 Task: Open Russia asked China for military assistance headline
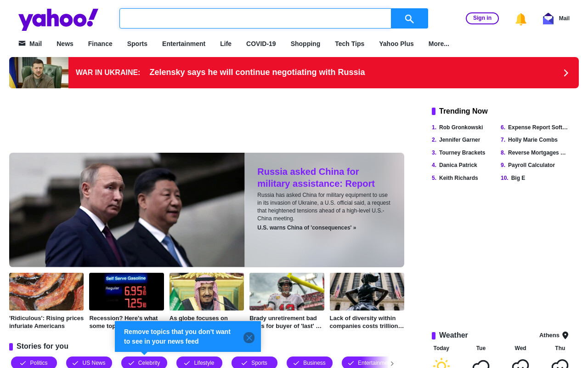[x=316, y=178]
